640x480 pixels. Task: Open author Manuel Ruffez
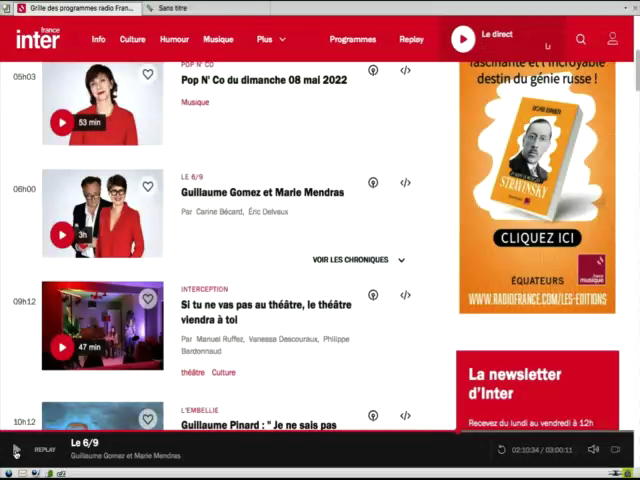tap(220, 339)
